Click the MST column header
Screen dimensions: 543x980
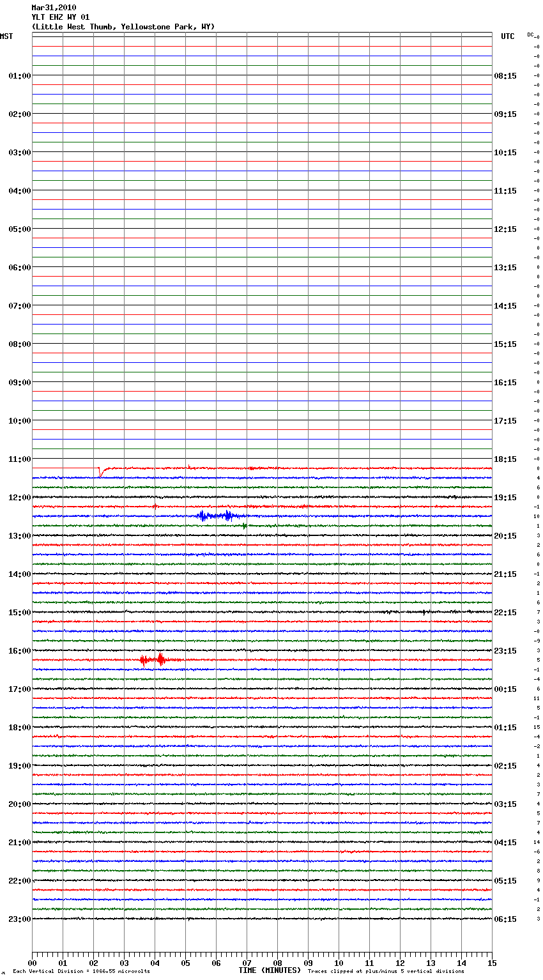pyautogui.click(x=6, y=36)
